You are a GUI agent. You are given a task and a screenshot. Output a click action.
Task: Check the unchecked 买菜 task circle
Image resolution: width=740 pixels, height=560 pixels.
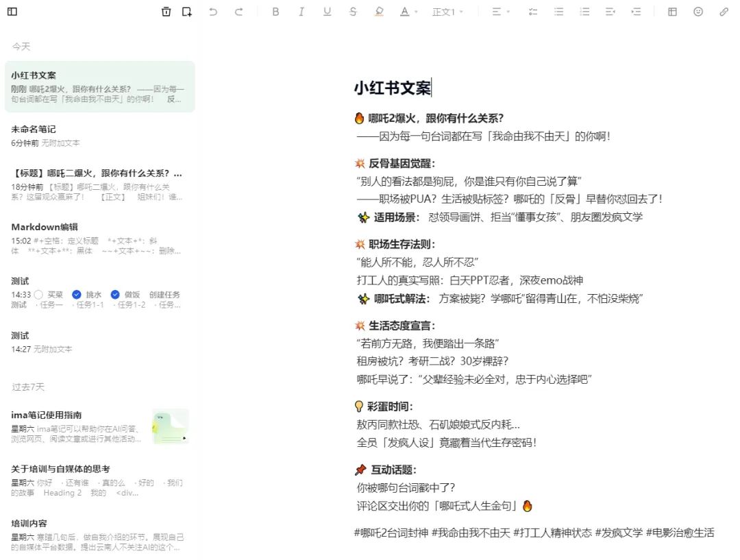click(38, 295)
